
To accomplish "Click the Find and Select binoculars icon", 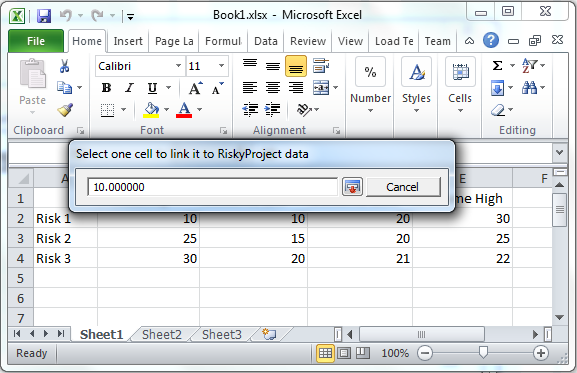I will (x=529, y=88).
